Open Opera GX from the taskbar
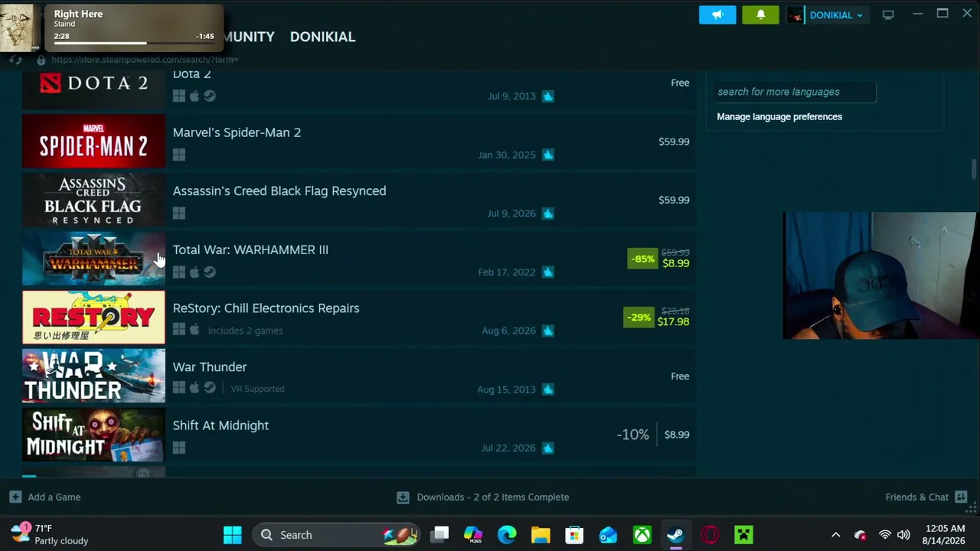Viewport: 980px width, 551px height. [710, 535]
